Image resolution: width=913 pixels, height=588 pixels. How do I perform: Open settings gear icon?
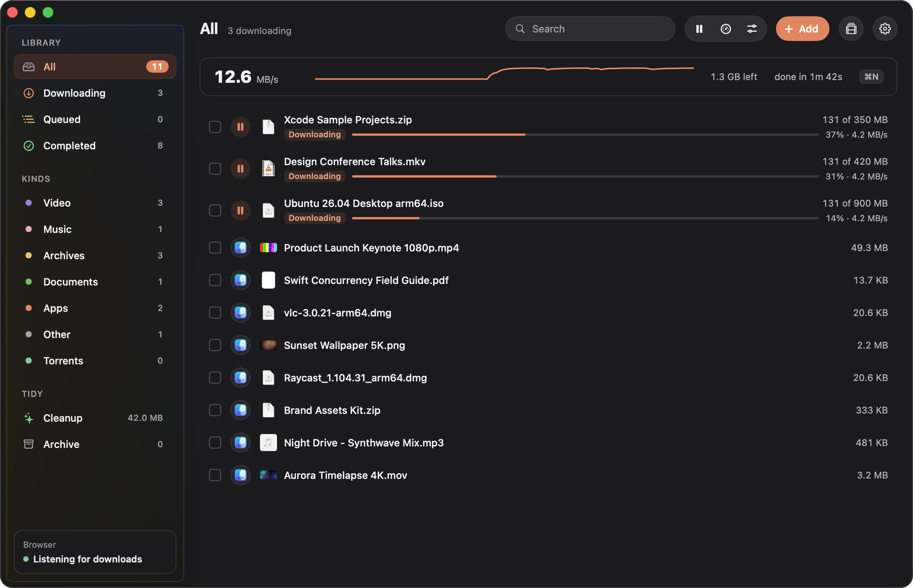coord(885,29)
